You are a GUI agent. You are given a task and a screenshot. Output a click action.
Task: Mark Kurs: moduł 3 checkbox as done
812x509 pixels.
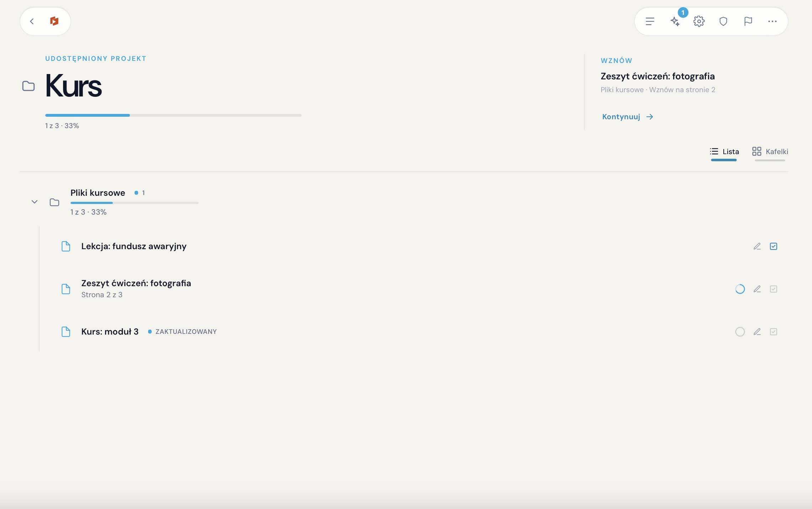(x=774, y=332)
